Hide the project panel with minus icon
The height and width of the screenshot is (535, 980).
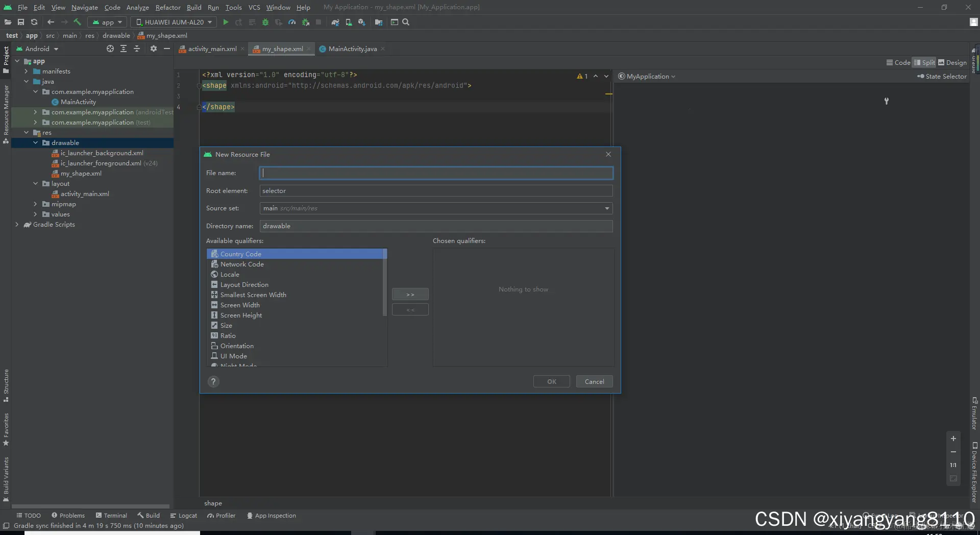(167, 48)
